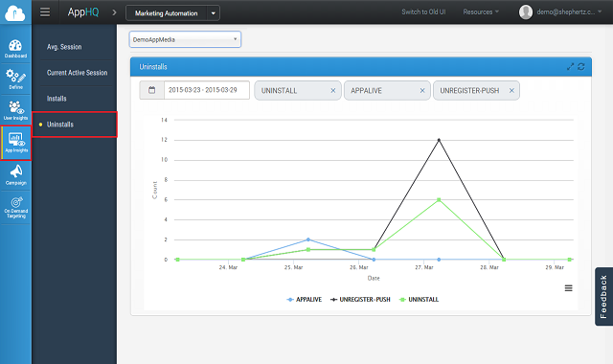This screenshot has width=613, height=364.
Task: Open the chart export context menu
Action: click(x=568, y=288)
